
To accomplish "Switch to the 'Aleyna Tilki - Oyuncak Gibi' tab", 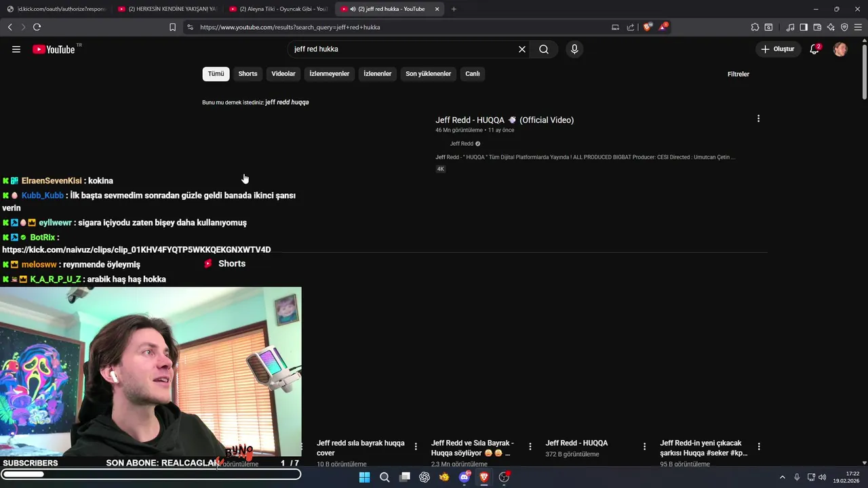I will point(278,9).
